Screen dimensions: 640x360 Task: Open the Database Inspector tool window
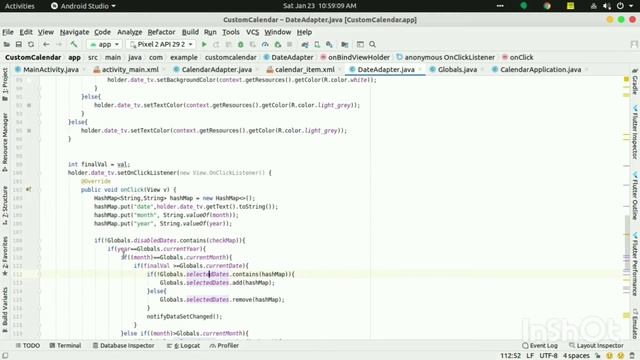coord(123,346)
